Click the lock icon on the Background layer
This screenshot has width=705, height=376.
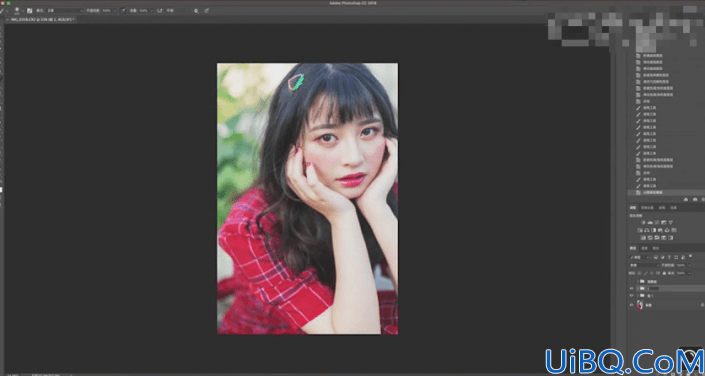click(702, 304)
